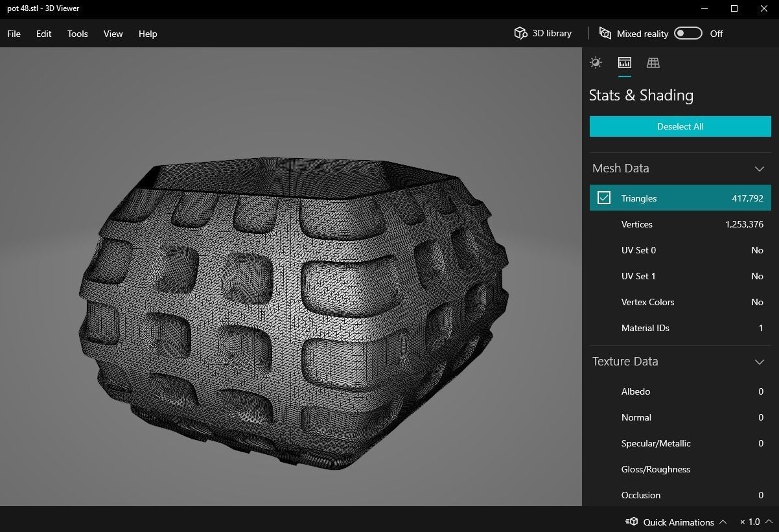
Task: Click the 3D library cube icon
Action: (x=520, y=34)
